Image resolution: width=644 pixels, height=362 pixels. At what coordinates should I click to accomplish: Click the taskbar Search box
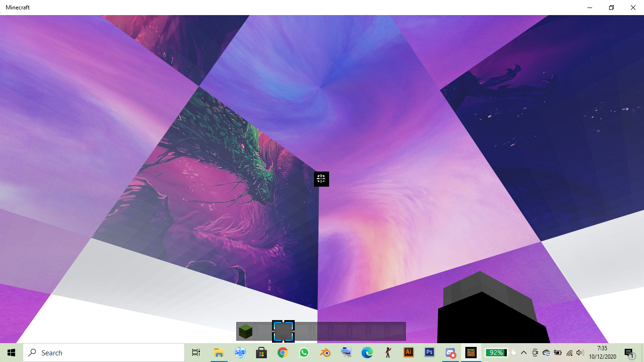pos(104,353)
